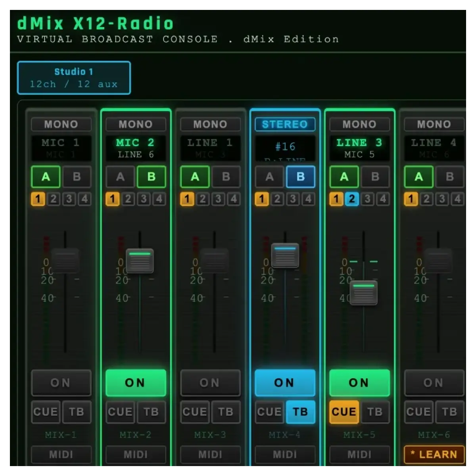Viewport: 476px width, 476px height.
Task: Click the MIC 1 channel fader handle
Action: click(65, 261)
